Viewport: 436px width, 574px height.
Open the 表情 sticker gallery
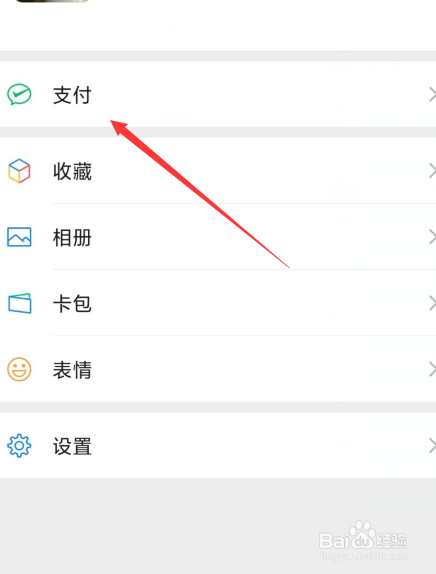pyautogui.click(x=218, y=369)
